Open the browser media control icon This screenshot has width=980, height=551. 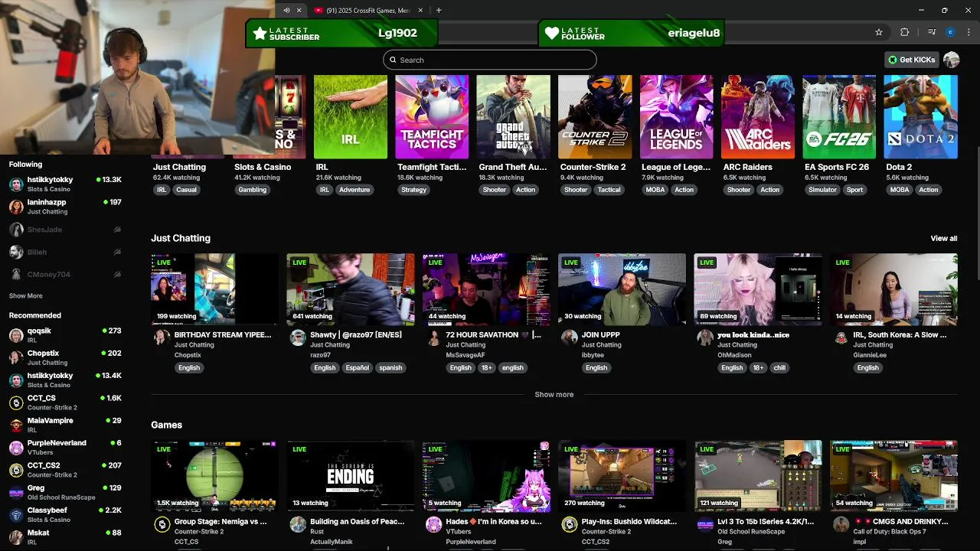931,32
